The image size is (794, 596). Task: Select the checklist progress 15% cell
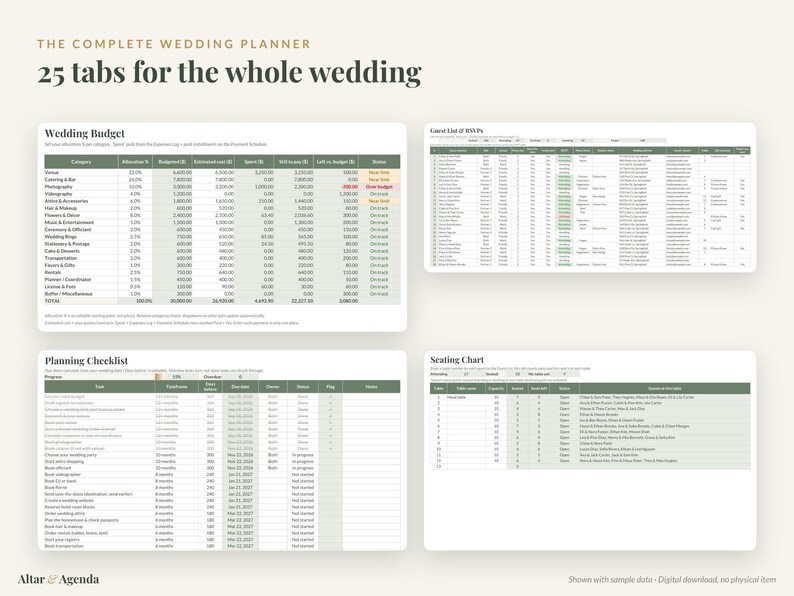pyautogui.click(x=177, y=377)
